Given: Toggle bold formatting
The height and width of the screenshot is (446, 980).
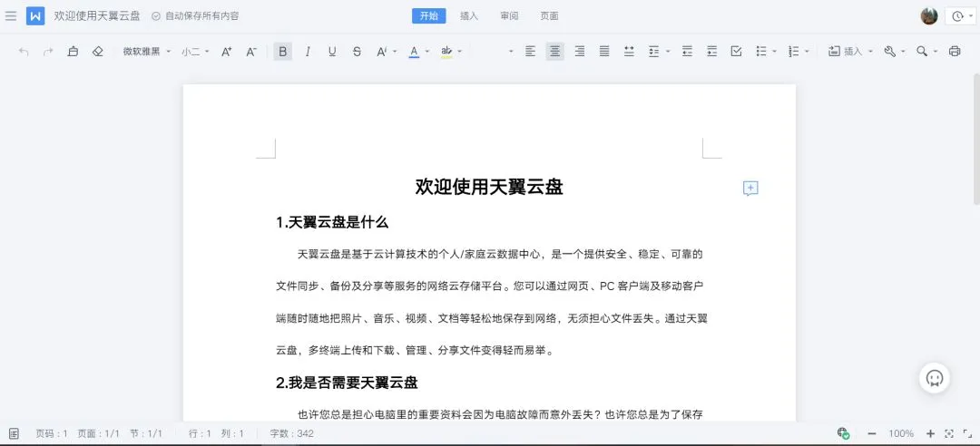Looking at the screenshot, I should coord(283,52).
